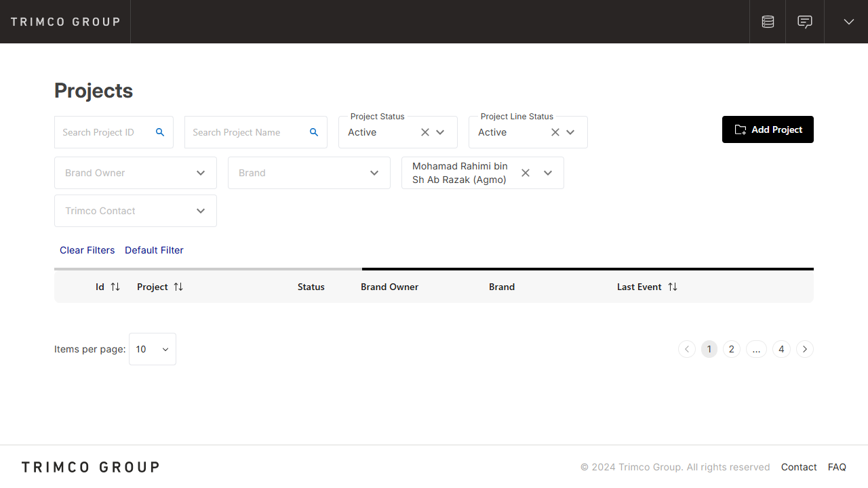This screenshot has height=488, width=868.
Task: Sort table by Last Event column
Action: (x=672, y=287)
